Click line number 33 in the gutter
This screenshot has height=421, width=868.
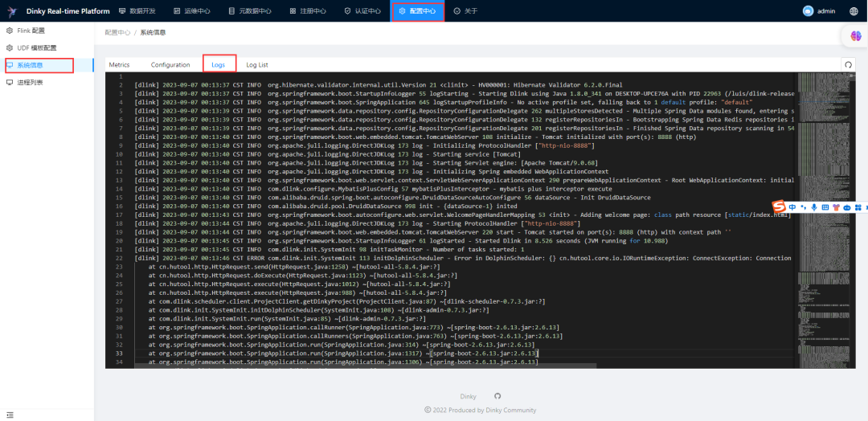pyautogui.click(x=120, y=353)
